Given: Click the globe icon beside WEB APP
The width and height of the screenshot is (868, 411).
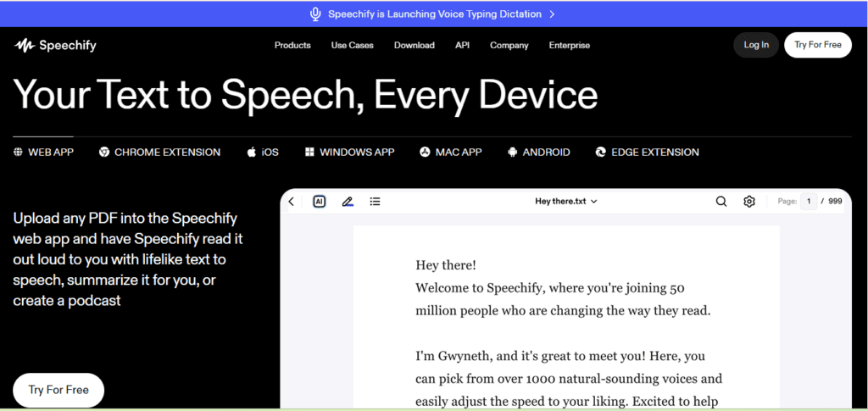Looking at the screenshot, I should pyautogui.click(x=18, y=153).
